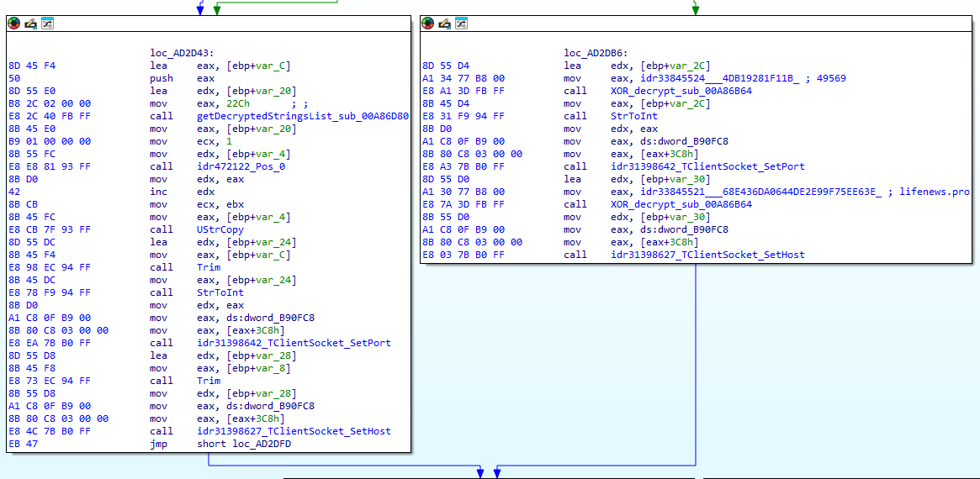Click the pencil edit icon on the loc_AD2DB6 block
Viewport: 980px width, 479px height.
(x=445, y=24)
